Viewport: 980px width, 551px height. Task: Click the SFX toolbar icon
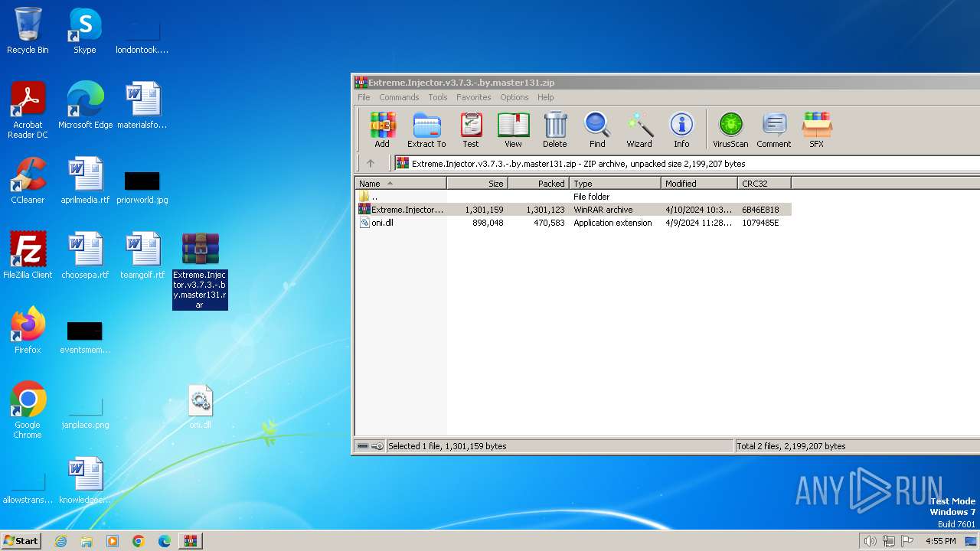817,130
